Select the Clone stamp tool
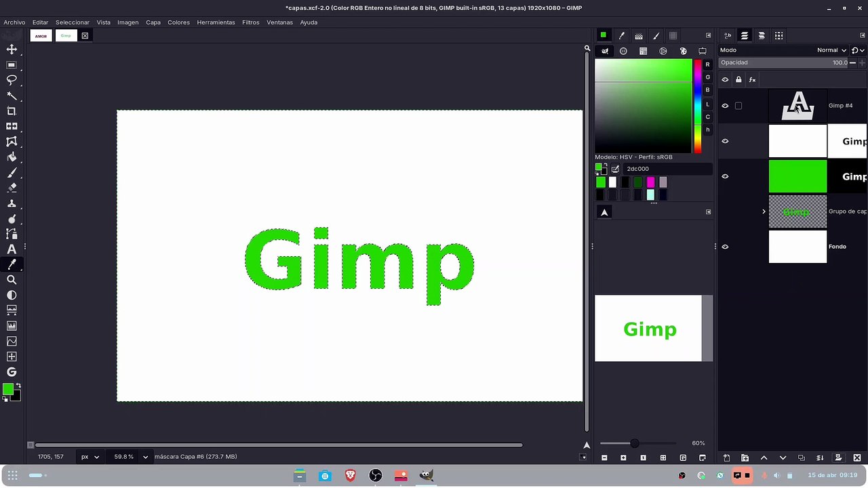Screen dimensions: 868x488 click(x=12, y=203)
